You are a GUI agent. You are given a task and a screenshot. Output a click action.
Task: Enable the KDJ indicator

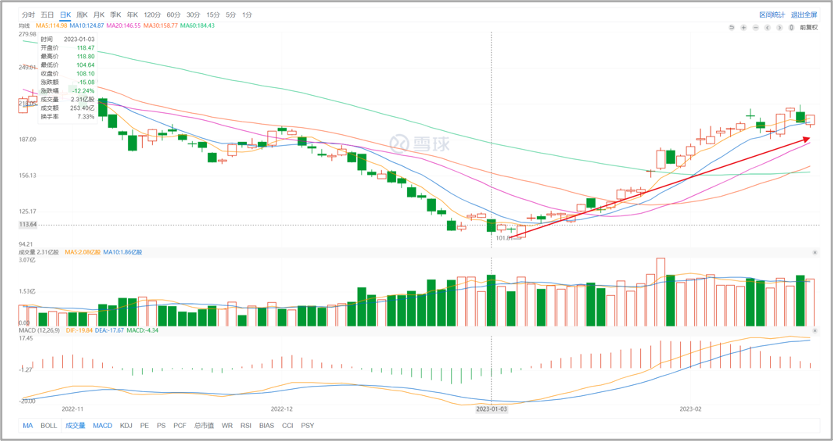click(126, 426)
